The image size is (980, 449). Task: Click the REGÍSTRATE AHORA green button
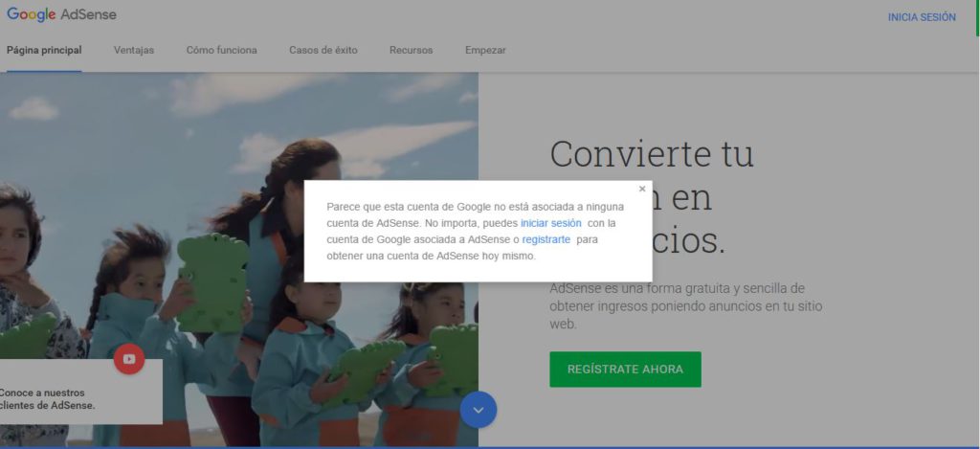tap(625, 369)
